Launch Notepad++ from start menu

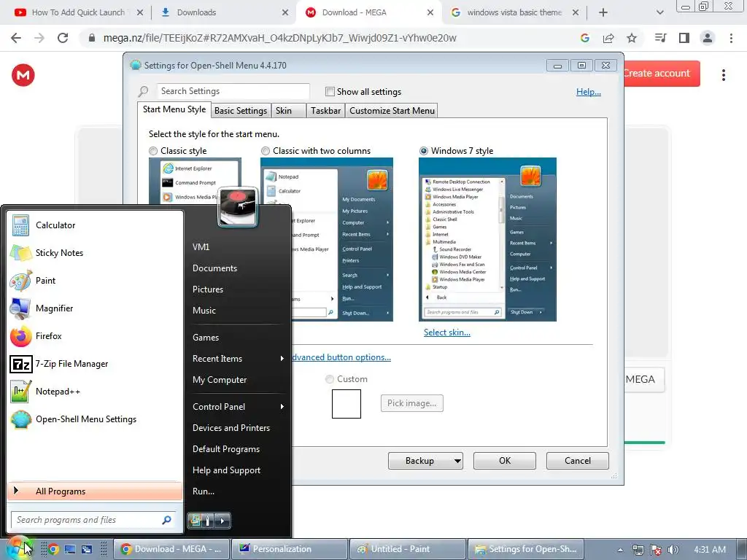click(x=95, y=392)
